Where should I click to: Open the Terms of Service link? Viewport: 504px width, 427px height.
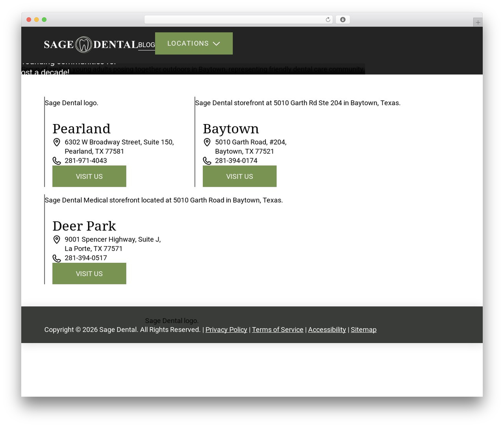click(278, 330)
